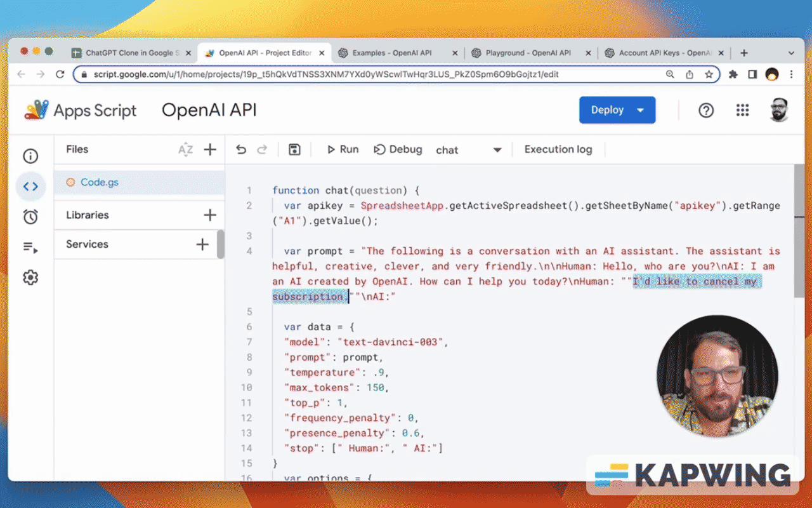812x508 pixels.
Task: Open zoom search icon in address bar
Action: click(x=670, y=74)
